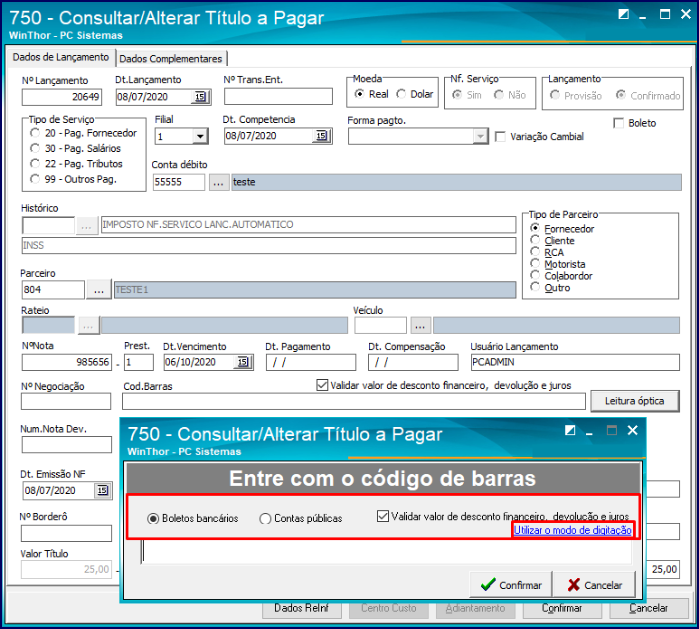Click the Nº Negociação field

click(66, 402)
